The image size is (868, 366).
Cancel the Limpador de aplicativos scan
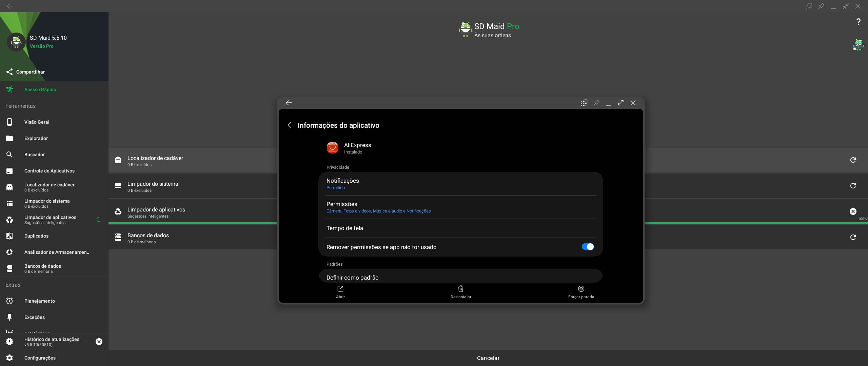[853, 211]
